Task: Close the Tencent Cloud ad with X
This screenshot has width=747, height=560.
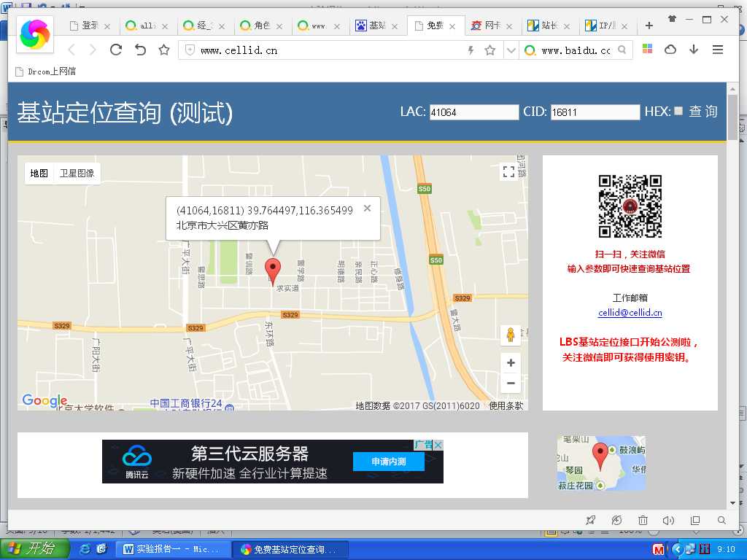Action: click(x=438, y=444)
